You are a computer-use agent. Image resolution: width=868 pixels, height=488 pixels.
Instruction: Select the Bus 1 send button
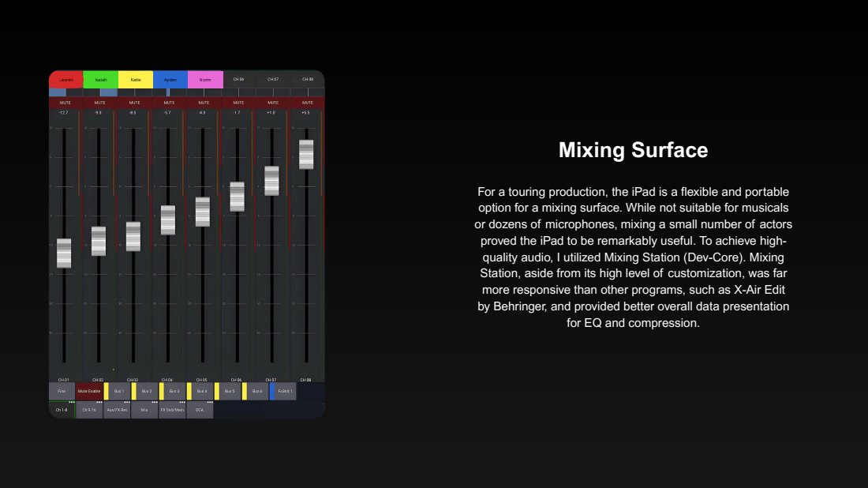(118, 392)
